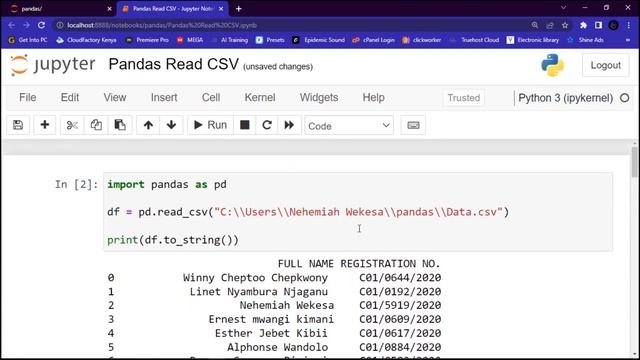The image size is (640, 360).
Task: Open cPanel Login bookmark
Action: coord(374,40)
